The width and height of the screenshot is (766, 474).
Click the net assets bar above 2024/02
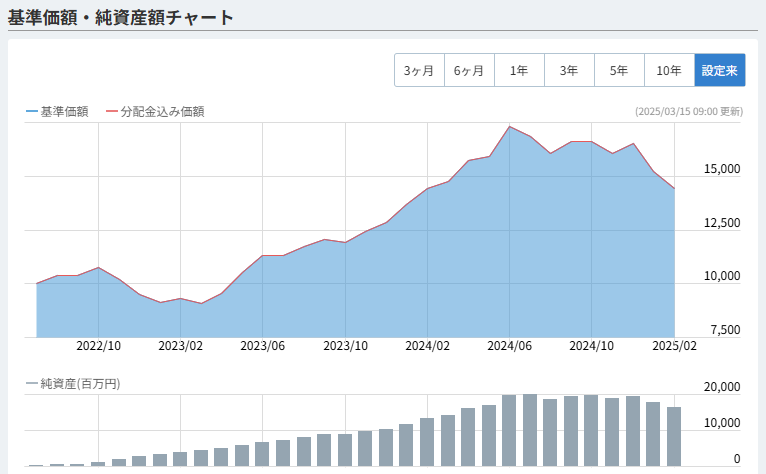click(x=427, y=442)
